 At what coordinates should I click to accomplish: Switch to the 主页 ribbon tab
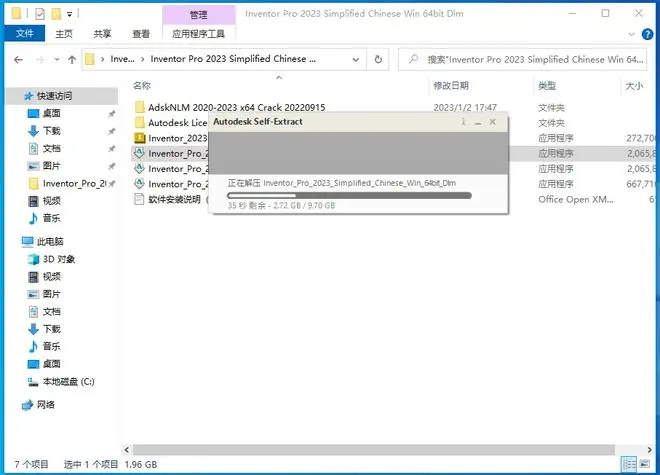coord(64,34)
